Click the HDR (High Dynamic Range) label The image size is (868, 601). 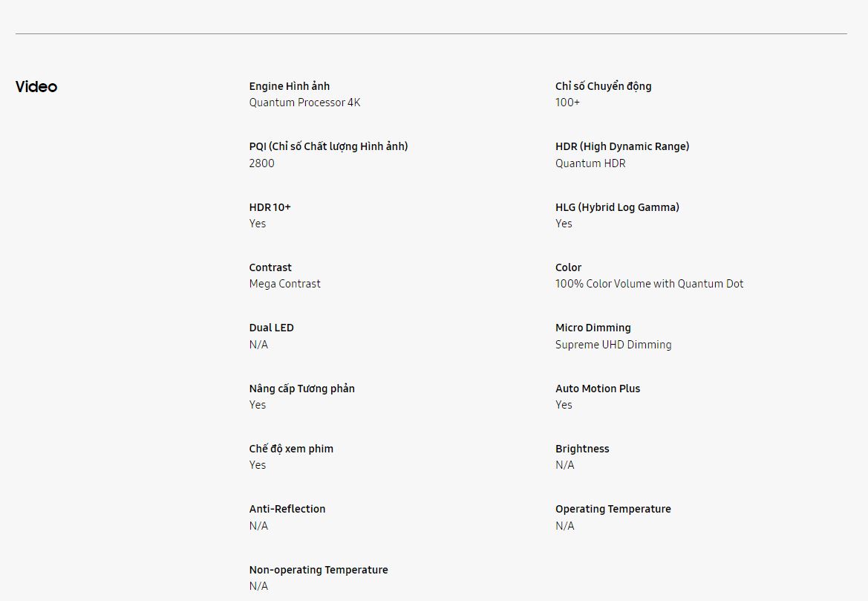[622, 146]
